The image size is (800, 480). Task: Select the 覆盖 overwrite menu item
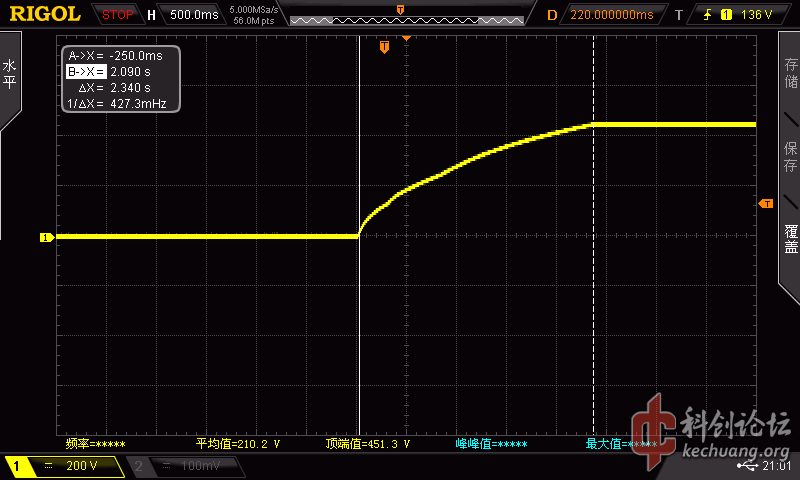coord(790,238)
